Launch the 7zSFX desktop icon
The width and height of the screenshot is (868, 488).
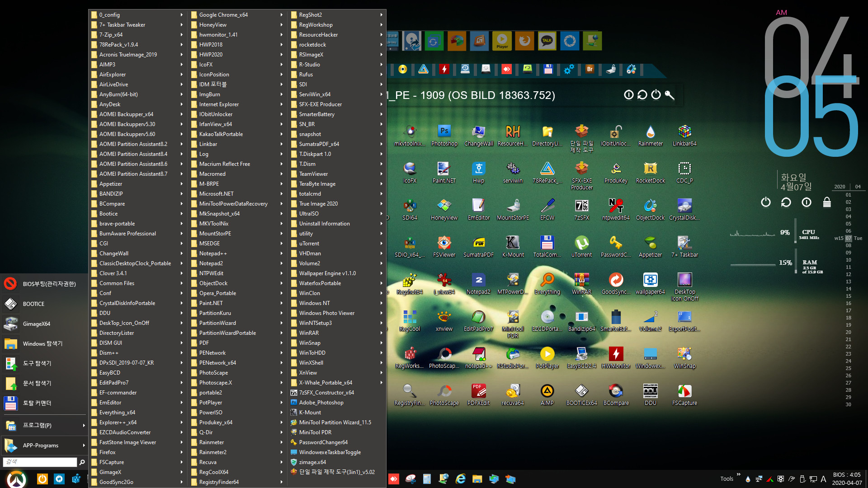[x=581, y=210]
